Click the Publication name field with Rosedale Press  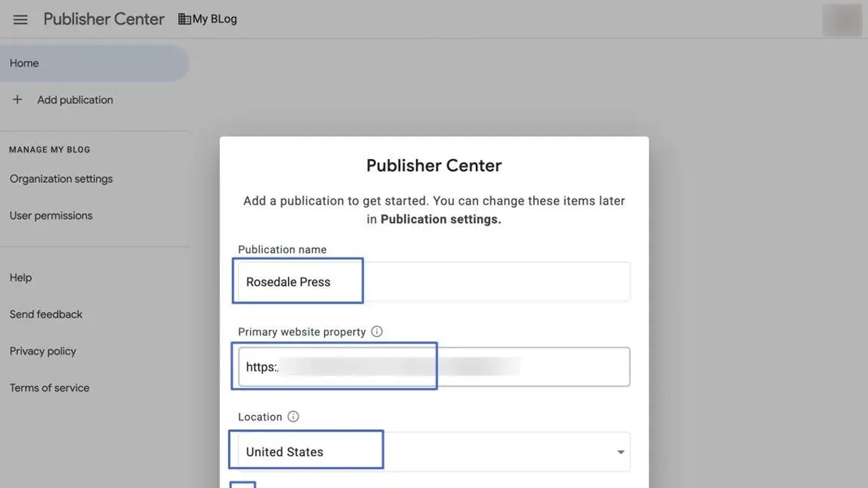click(x=434, y=282)
